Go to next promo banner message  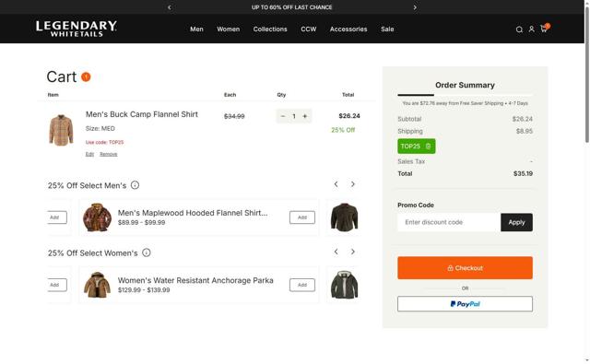[x=415, y=7]
